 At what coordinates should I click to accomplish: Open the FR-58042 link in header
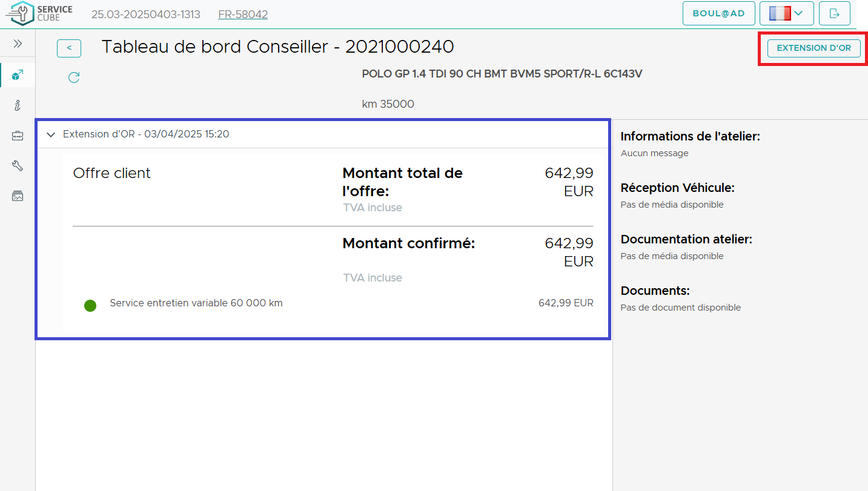[x=243, y=14]
